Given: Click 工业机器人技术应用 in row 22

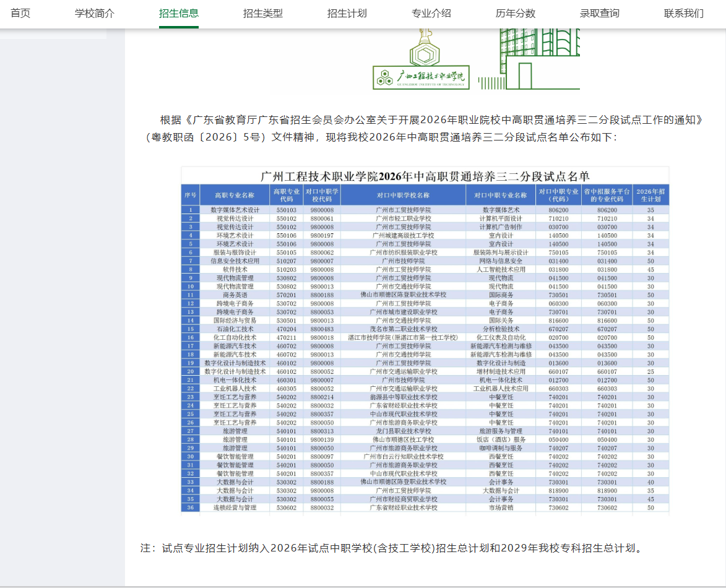Looking at the screenshot, I should pos(501,389).
